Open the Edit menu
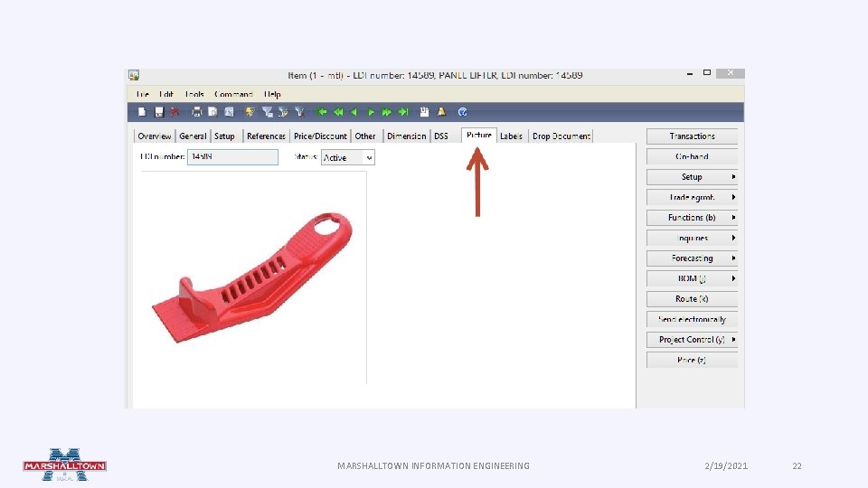Image resolution: width=868 pixels, height=488 pixels. (x=166, y=94)
